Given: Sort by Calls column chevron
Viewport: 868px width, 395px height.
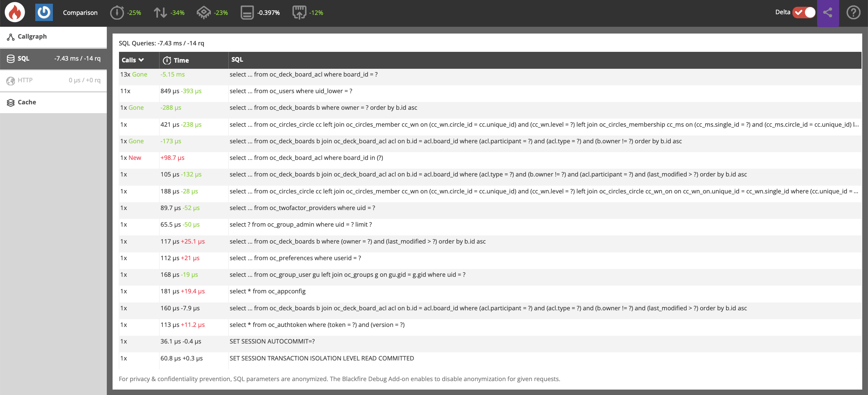Looking at the screenshot, I should [x=141, y=60].
